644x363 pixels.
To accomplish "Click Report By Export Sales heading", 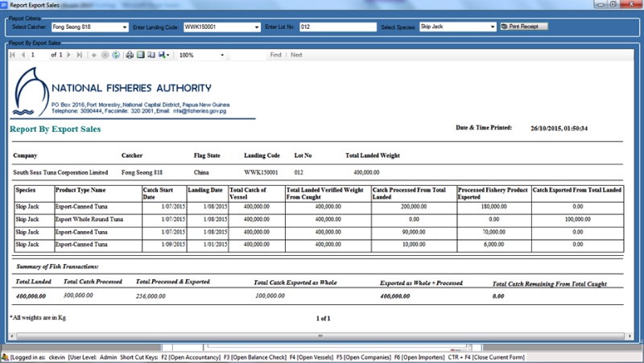I will point(55,129).
